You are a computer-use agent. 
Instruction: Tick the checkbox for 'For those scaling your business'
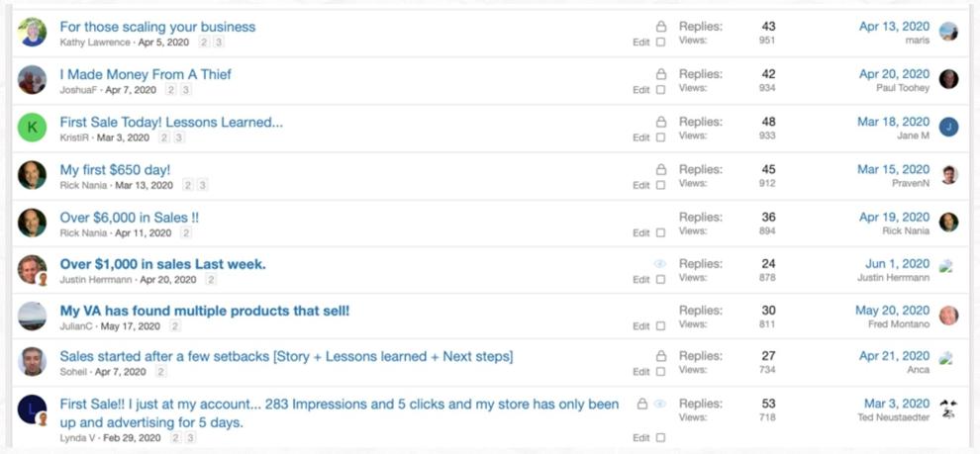[x=660, y=43]
